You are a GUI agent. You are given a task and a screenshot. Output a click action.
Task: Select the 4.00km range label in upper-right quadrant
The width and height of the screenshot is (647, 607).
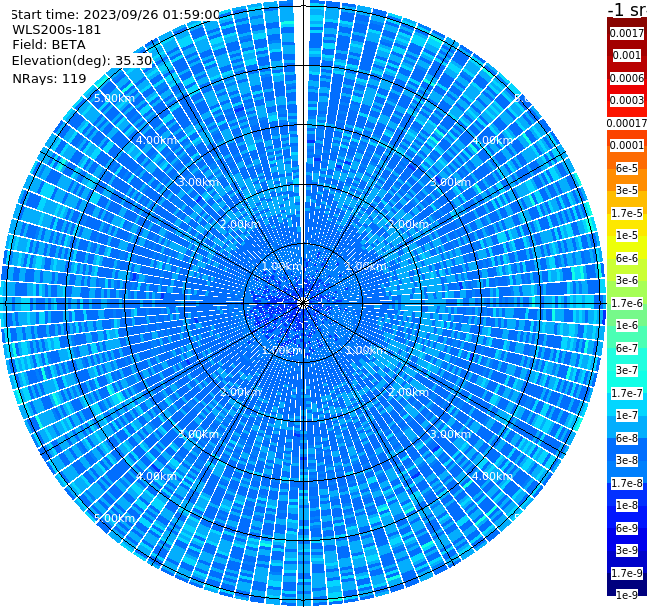pyautogui.click(x=492, y=140)
